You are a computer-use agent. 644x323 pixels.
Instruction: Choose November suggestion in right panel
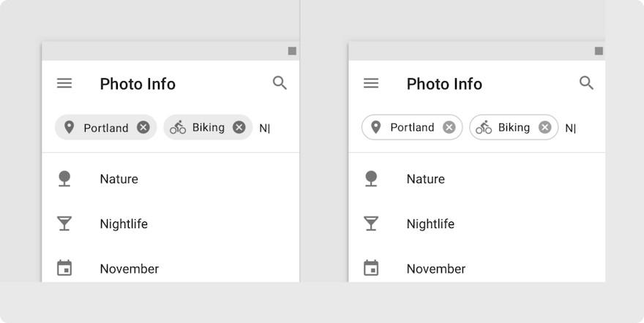tap(477, 268)
